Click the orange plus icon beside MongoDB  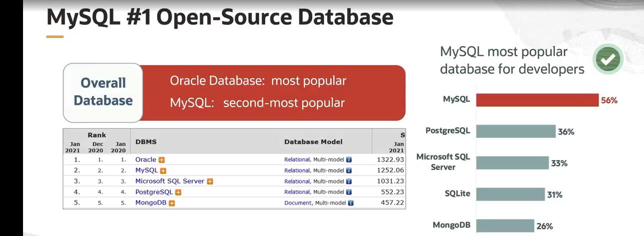pos(172,203)
